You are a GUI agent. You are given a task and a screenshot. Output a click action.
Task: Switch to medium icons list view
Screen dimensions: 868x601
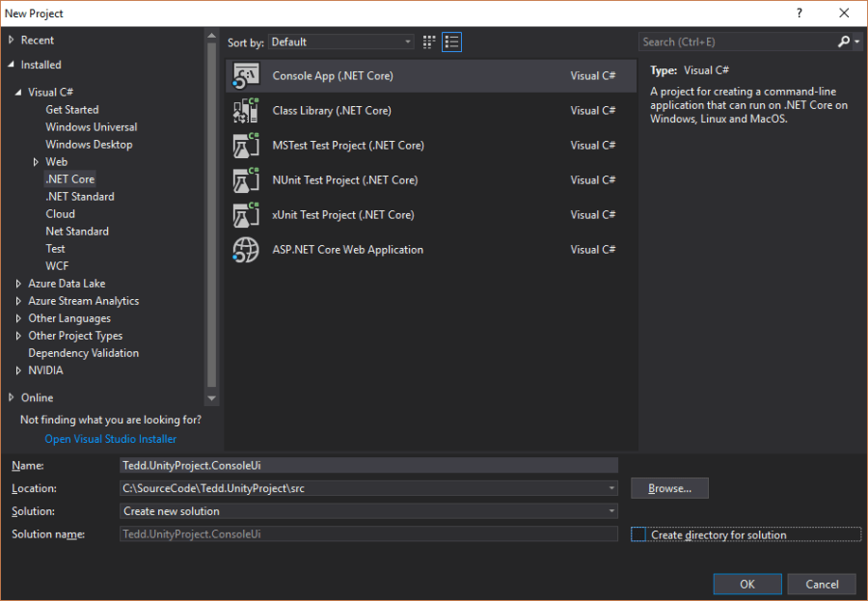451,42
